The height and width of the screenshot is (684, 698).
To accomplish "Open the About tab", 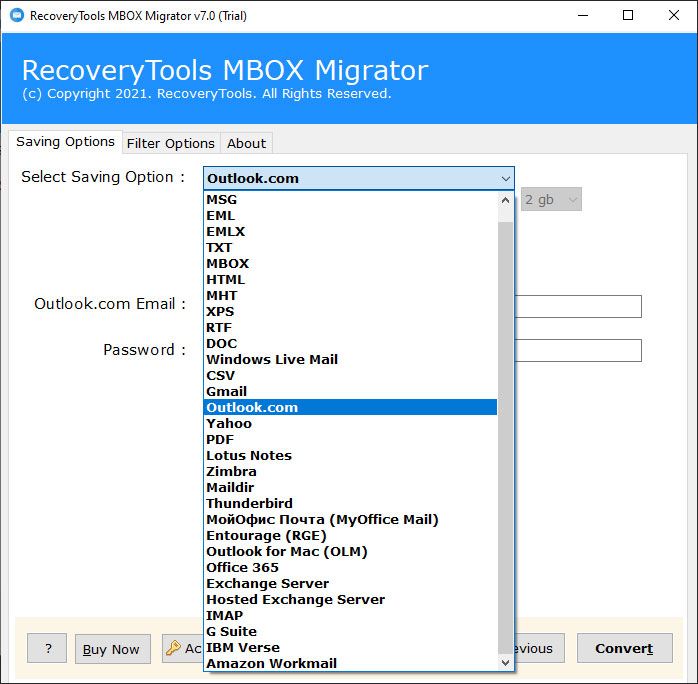I will tap(246, 144).
